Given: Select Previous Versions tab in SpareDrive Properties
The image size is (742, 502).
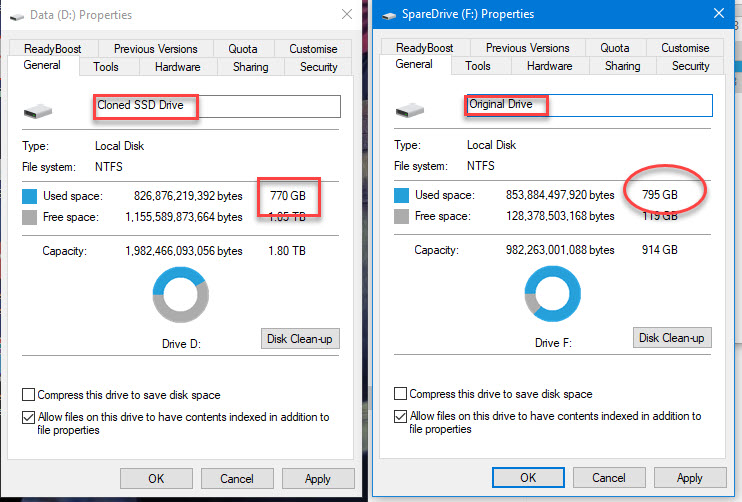Looking at the screenshot, I should point(528,48).
